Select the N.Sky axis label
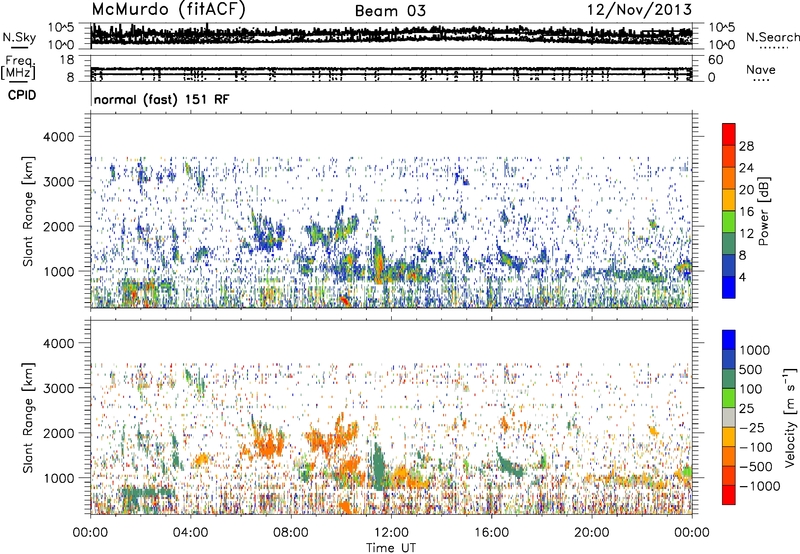Viewport: 800px width, 554px height. pos(19,38)
